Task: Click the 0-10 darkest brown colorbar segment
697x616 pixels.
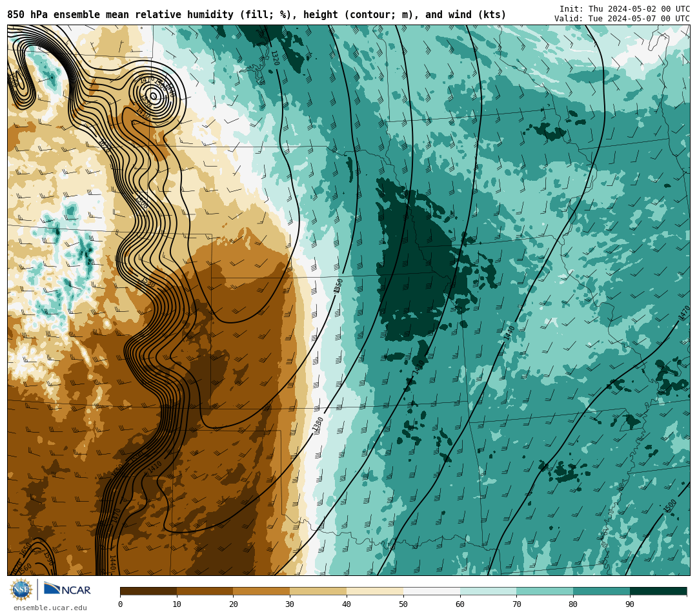Action: pos(148,591)
